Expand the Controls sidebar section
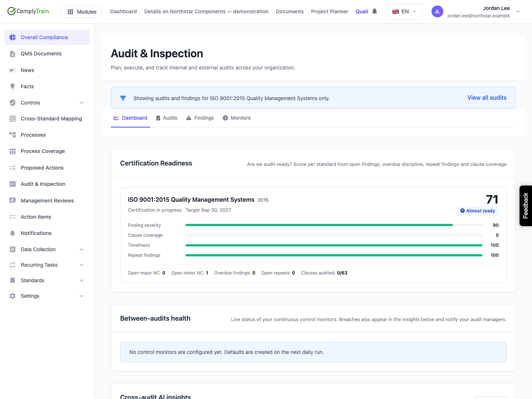The image size is (532, 399). (x=82, y=103)
